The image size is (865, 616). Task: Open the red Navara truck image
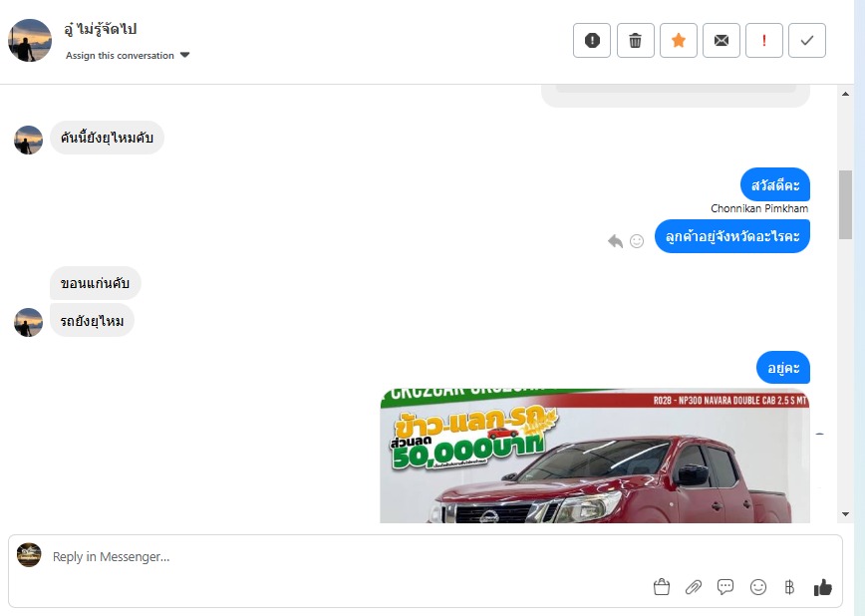pyautogui.click(x=595, y=456)
